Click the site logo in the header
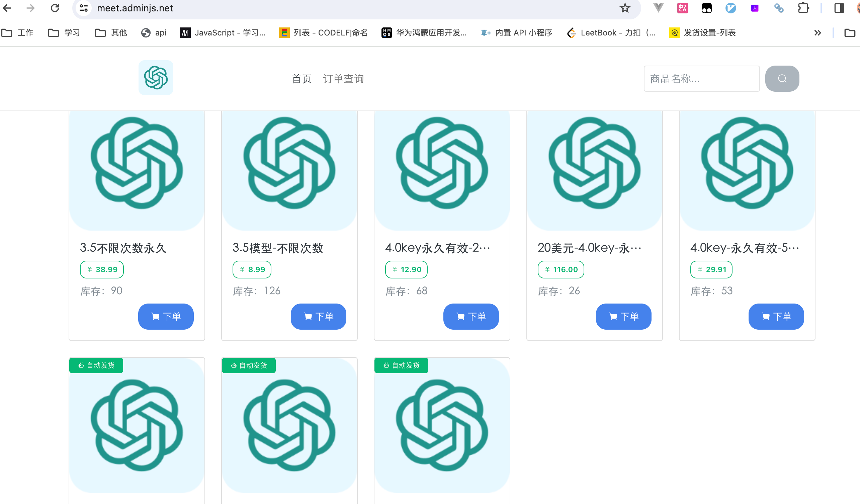This screenshot has width=860, height=504. tap(156, 78)
